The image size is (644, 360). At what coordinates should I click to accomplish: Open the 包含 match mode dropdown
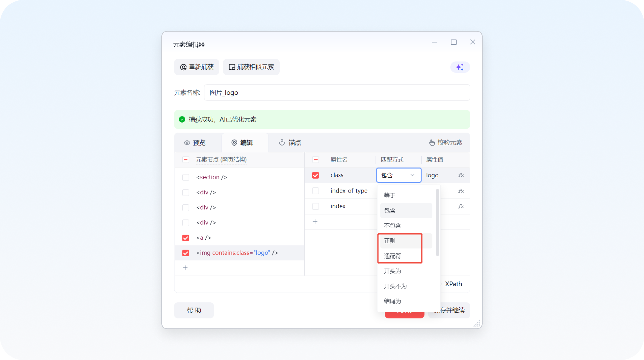(398, 175)
